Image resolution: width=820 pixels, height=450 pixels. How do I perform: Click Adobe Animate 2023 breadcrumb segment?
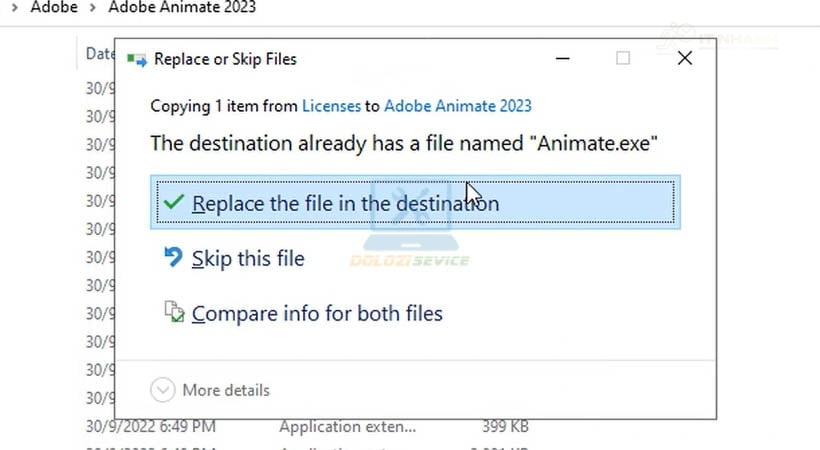coord(182,7)
